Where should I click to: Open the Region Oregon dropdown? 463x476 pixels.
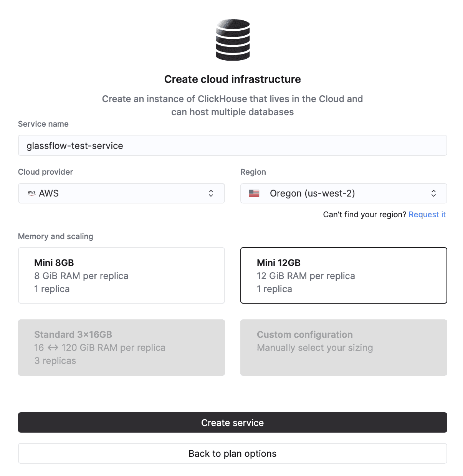pyautogui.click(x=344, y=193)
